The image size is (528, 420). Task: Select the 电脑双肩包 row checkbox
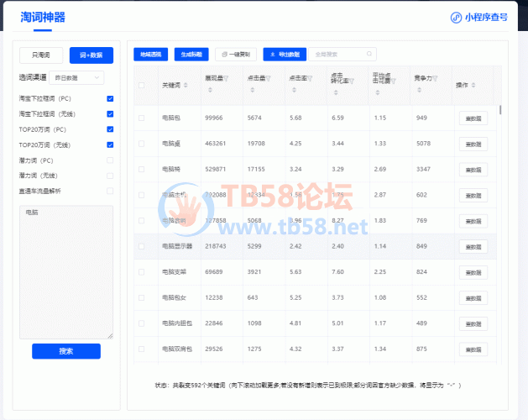point(141,349)
